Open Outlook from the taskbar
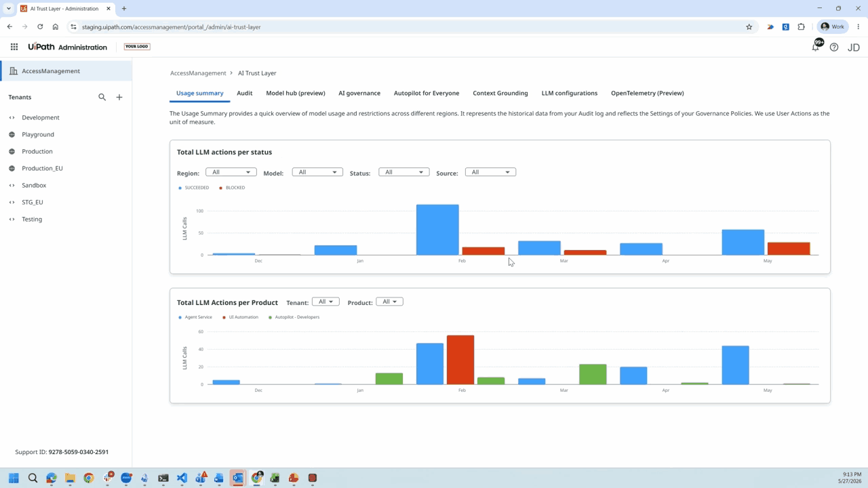 point(237,478)
